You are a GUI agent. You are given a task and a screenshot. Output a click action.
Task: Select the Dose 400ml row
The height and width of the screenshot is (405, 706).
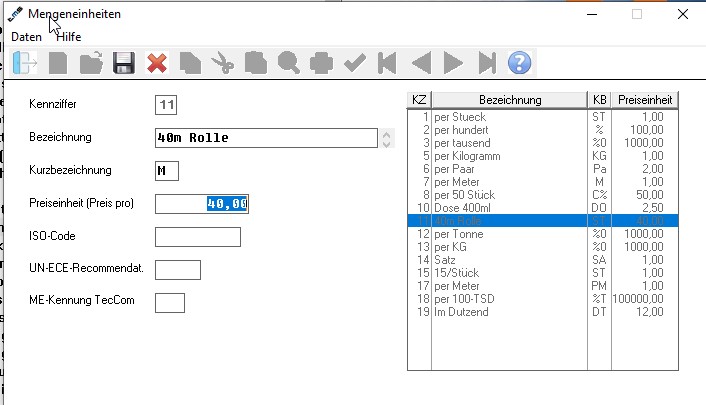tap(543, 208)
